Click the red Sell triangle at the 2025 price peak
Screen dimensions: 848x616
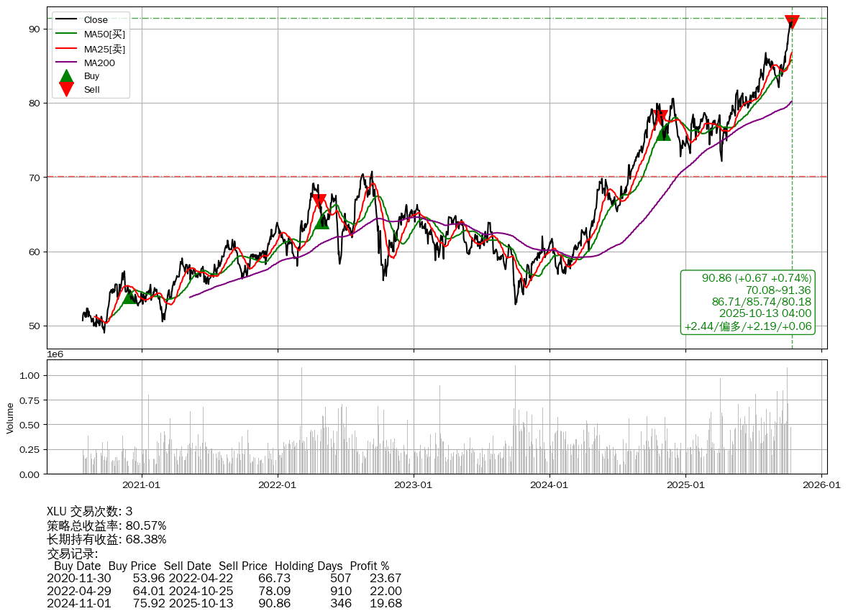coord(792,22)
